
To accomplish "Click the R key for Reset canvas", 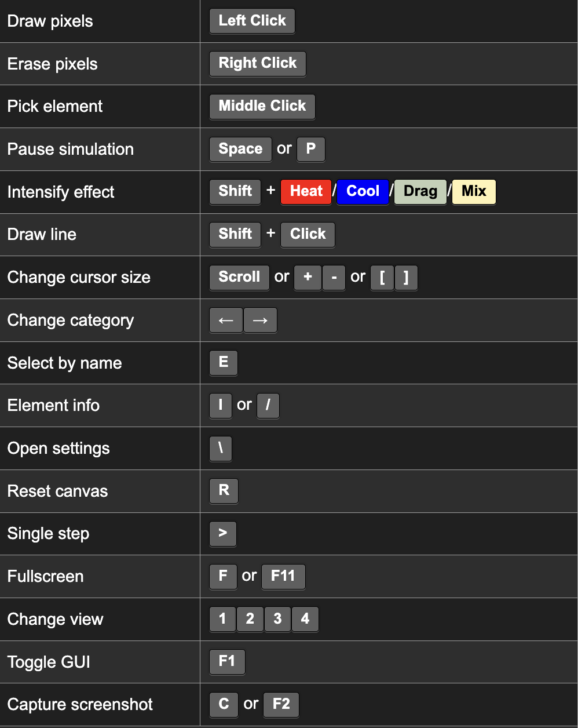I will tap(224, 491).
